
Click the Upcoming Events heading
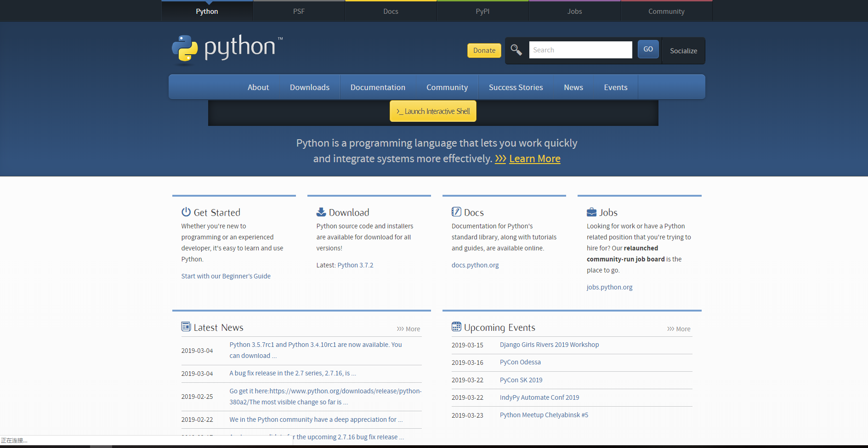click(x=499, y=327)
